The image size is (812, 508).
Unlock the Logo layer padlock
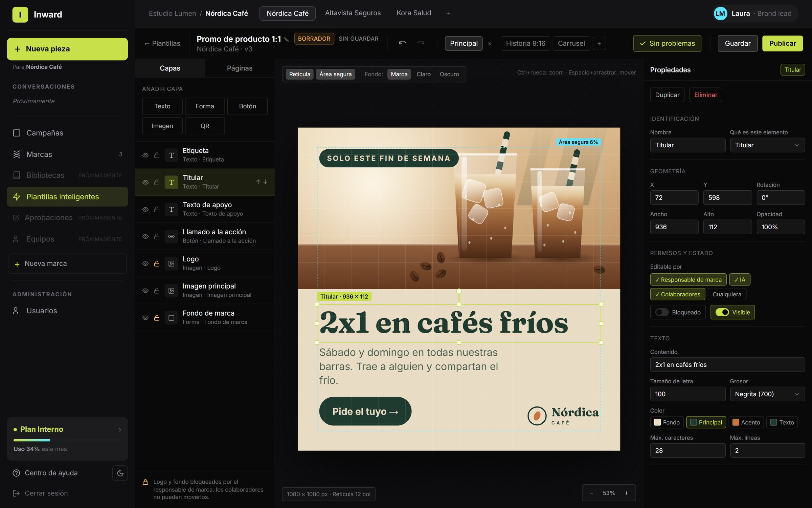[x=157, y=263]
